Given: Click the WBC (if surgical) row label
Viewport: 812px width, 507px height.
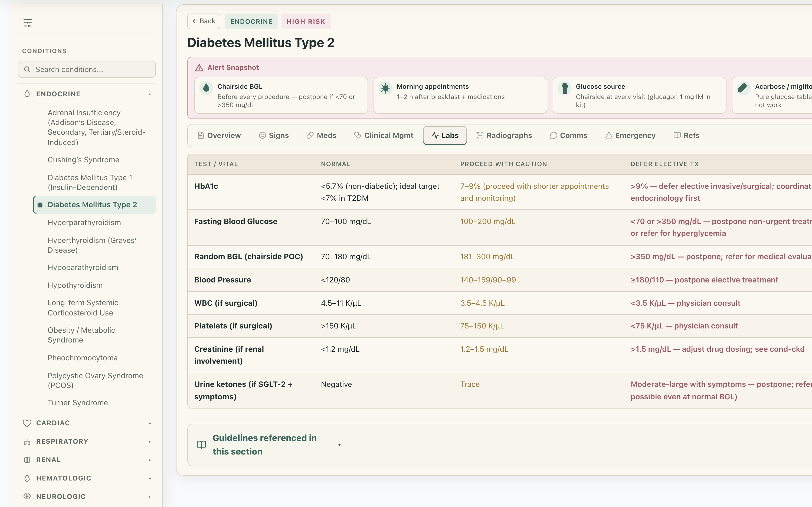Looking at the screenshot, I should (x=226, y=303).
